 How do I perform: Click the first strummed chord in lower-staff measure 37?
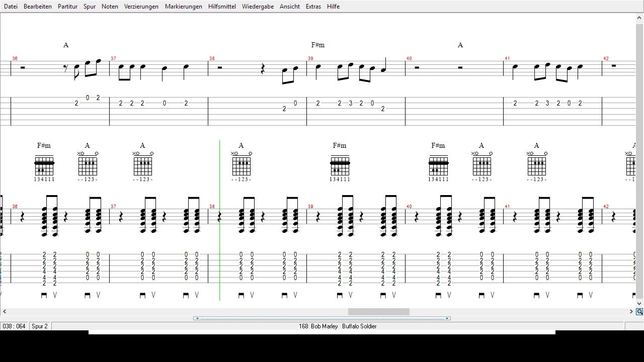tap(143, 215)
